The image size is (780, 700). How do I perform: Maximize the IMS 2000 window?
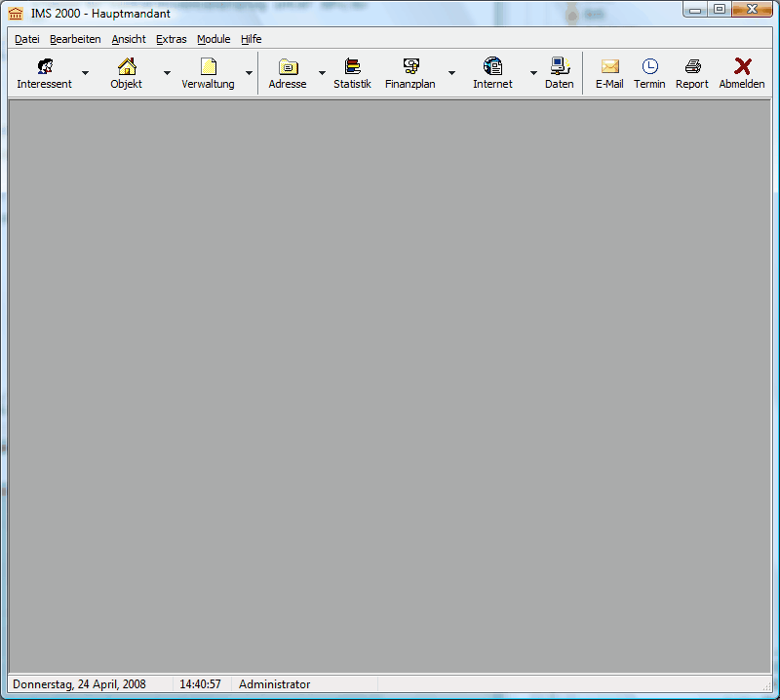[720, 10]
